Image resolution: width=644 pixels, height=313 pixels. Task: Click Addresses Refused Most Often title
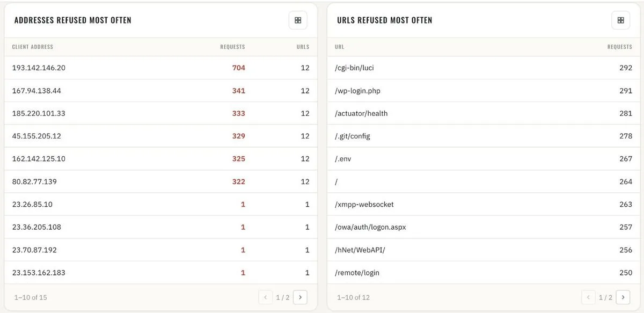(x=73, y=20)
